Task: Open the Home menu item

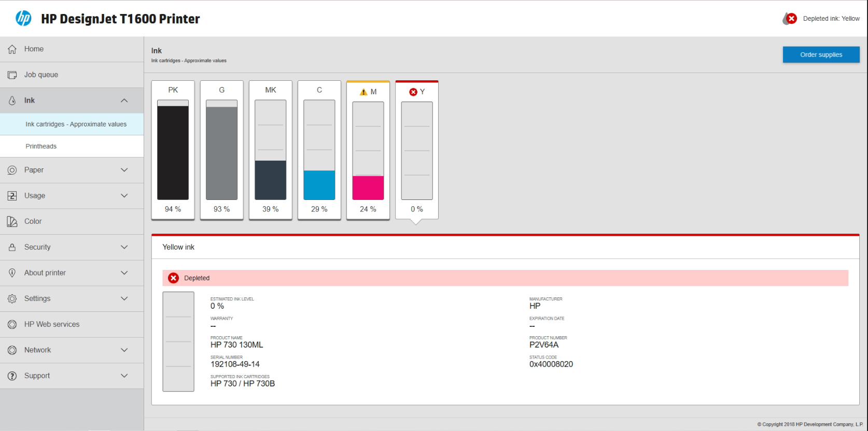Action: (x=72, y=49)
